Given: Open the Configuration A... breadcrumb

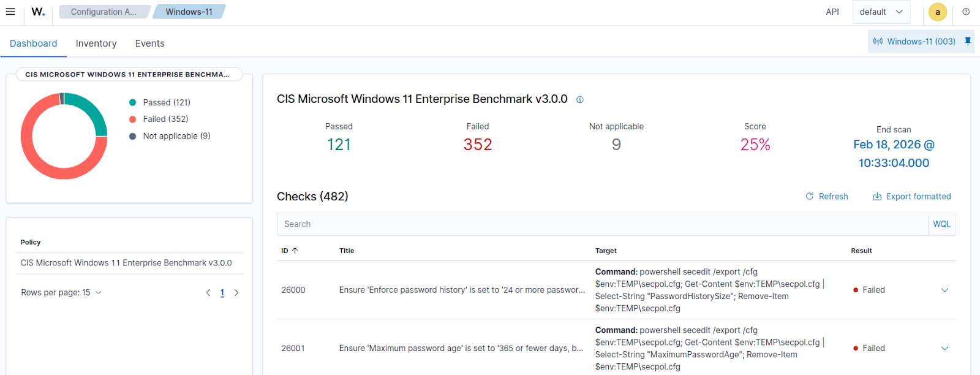Looking at the screenshot, I should pyautogui.click(x=104, y=12).
